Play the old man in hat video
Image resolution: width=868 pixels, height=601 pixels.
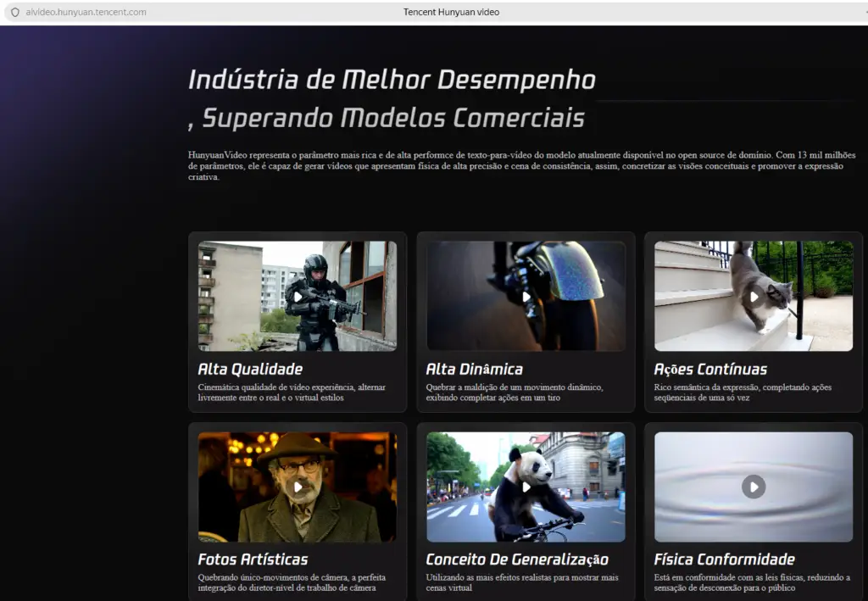click(298, 487)
